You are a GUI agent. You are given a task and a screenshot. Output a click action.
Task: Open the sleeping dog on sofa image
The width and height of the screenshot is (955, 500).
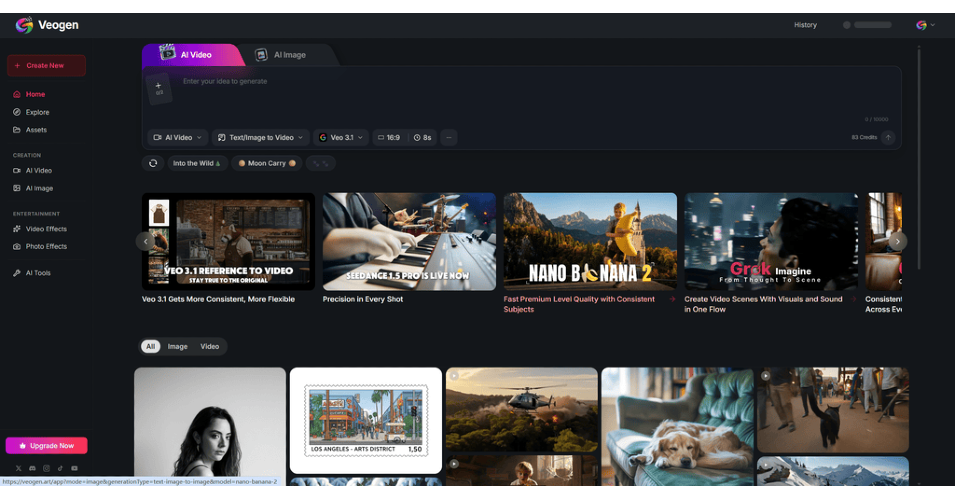pyautogui.click(x=677, y=425)
